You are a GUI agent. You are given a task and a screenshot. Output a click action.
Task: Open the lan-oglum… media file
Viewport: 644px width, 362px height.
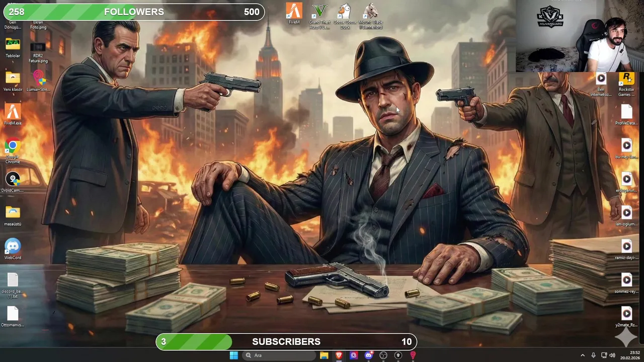coord(626,216)
